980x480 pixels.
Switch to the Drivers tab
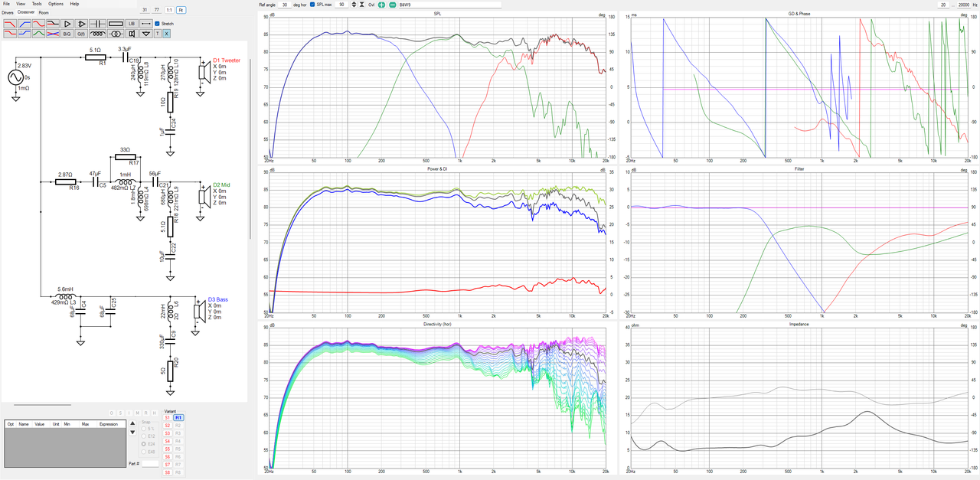click(x=7, y=13)
